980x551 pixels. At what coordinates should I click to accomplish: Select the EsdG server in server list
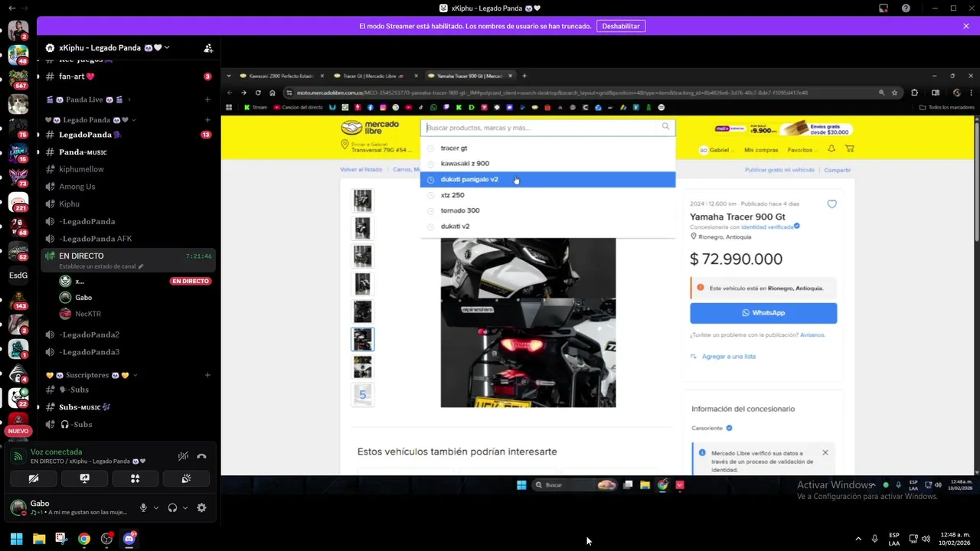[18, 275]
